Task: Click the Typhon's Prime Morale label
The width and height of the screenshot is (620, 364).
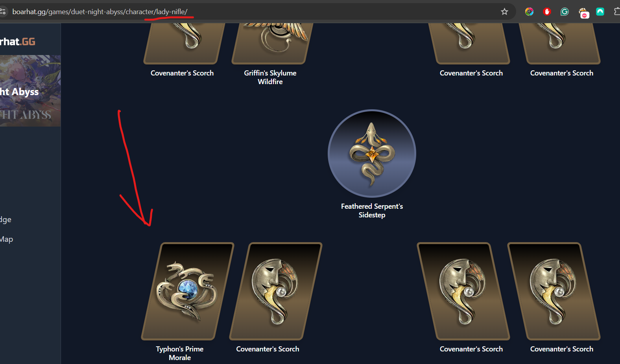Action: coord(180,353)
